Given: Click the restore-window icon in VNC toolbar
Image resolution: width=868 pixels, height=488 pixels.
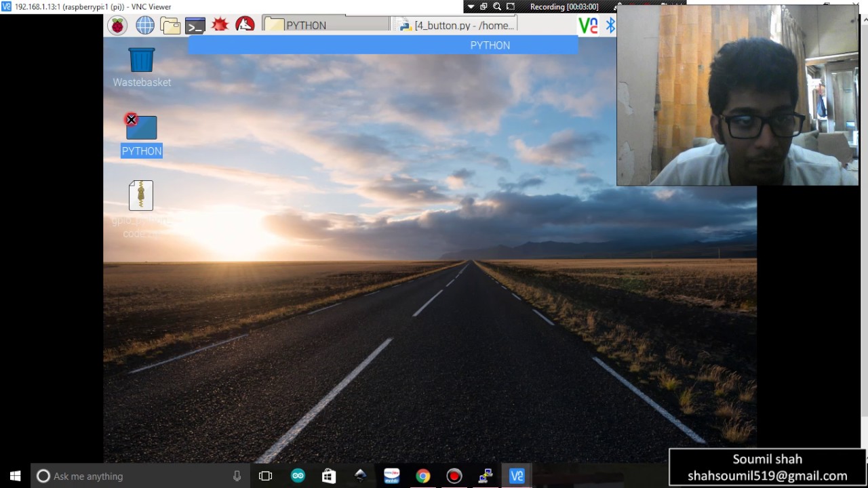Looking at the screenshot, I should coord(484,7).
